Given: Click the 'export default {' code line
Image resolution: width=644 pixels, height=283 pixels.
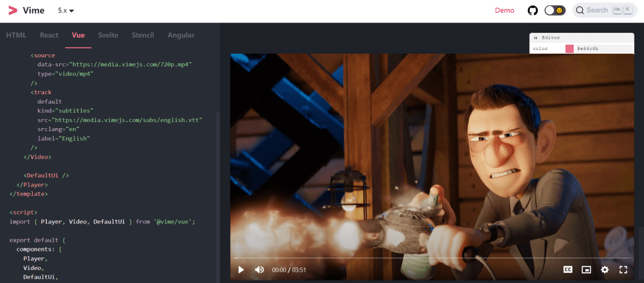Looking at the screenshot, I should (x=38, y=240).
